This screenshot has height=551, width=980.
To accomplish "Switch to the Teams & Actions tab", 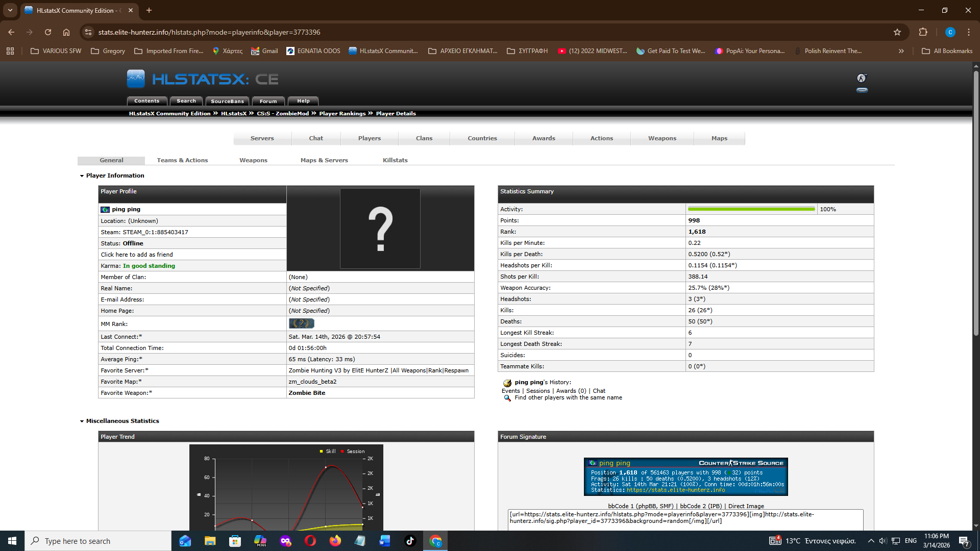I will (182, 160).
